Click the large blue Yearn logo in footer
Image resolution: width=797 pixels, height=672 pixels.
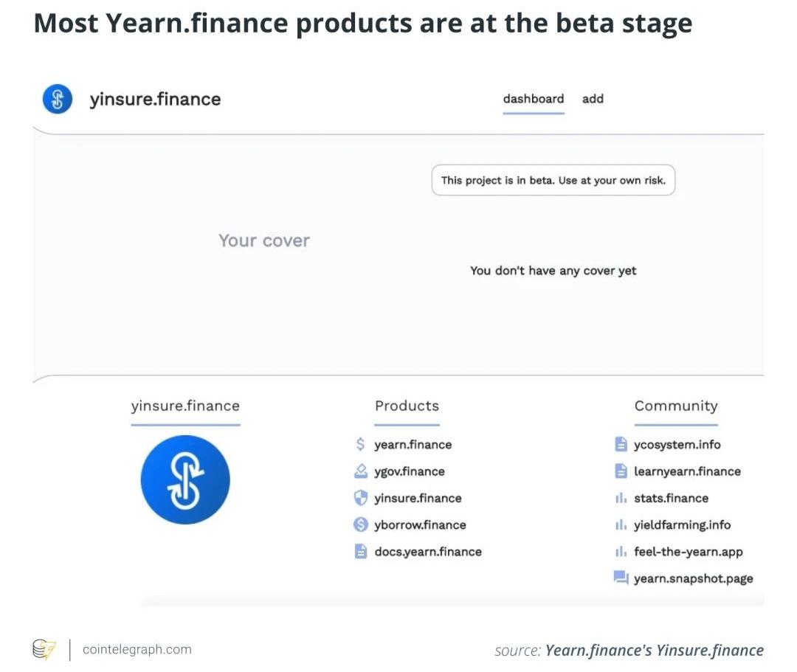point(185,479)
